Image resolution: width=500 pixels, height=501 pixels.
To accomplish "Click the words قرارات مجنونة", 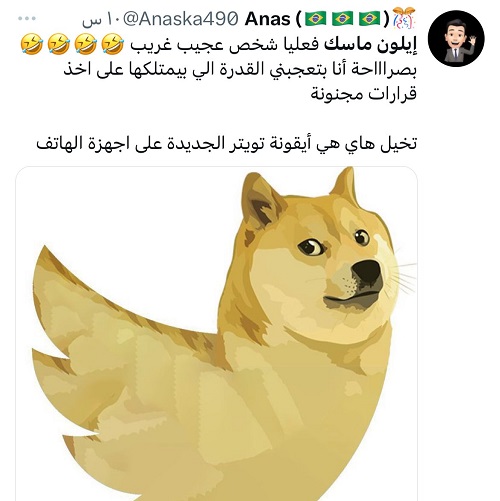I will click(x=363, y=94).
